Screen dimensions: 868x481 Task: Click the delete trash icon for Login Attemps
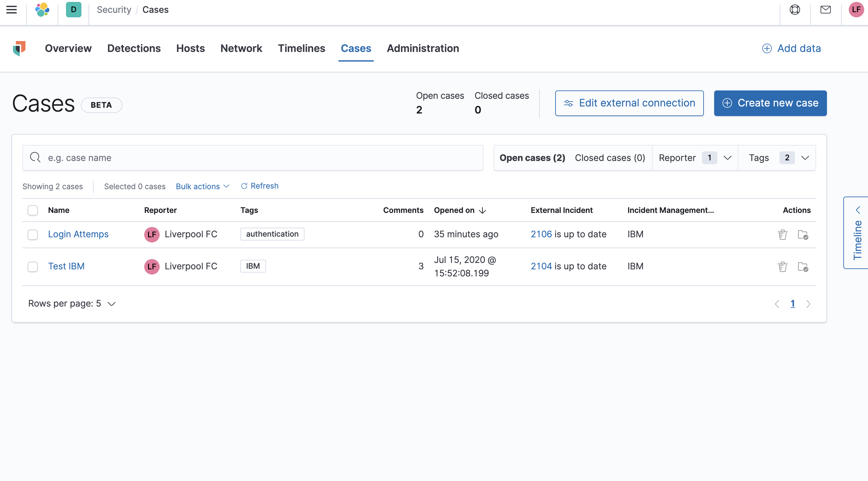tap(783, 233)
